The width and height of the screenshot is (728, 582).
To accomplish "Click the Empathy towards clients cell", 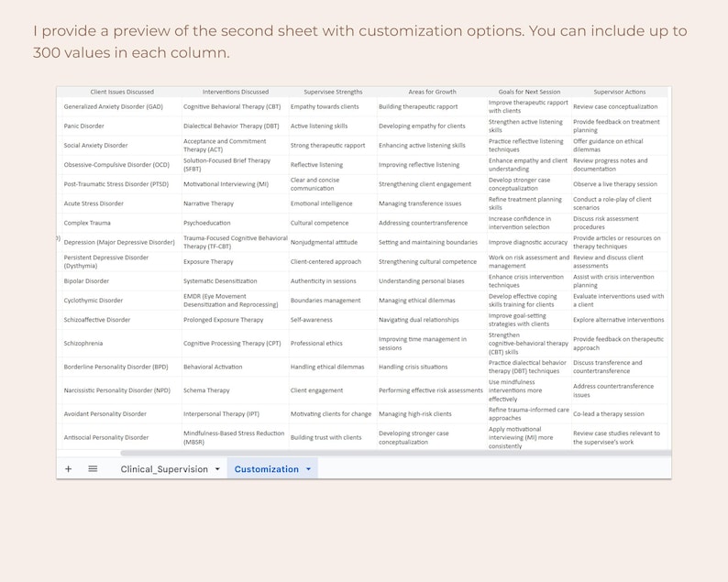I will (333, 106).
